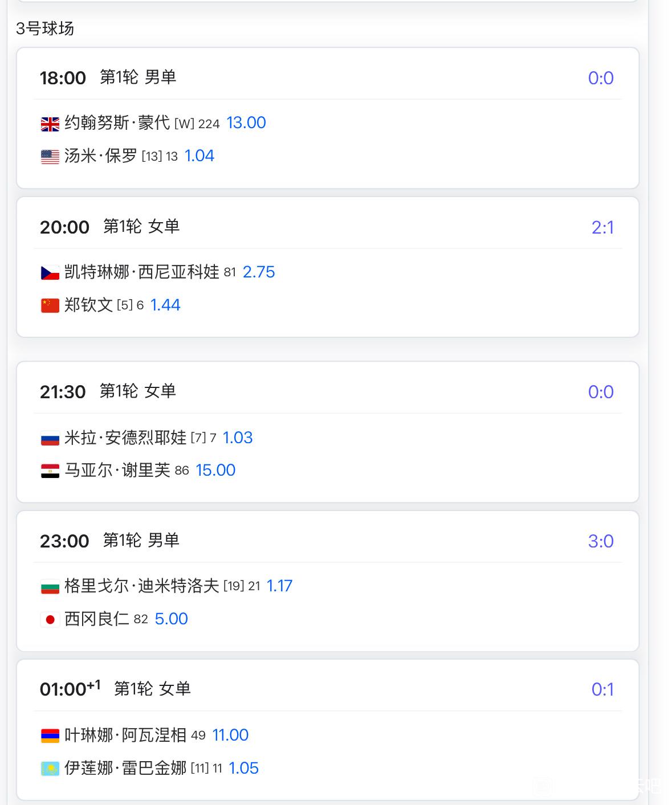This screenshot has height=805, width=672.
Task: Click the China flag beside 郑钦文
Action: 50,306
